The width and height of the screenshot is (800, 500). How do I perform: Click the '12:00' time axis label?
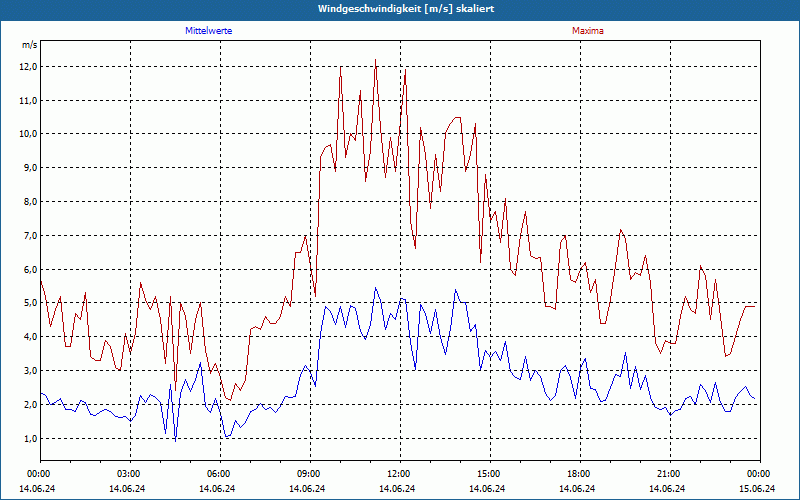(x=400, y=474)
